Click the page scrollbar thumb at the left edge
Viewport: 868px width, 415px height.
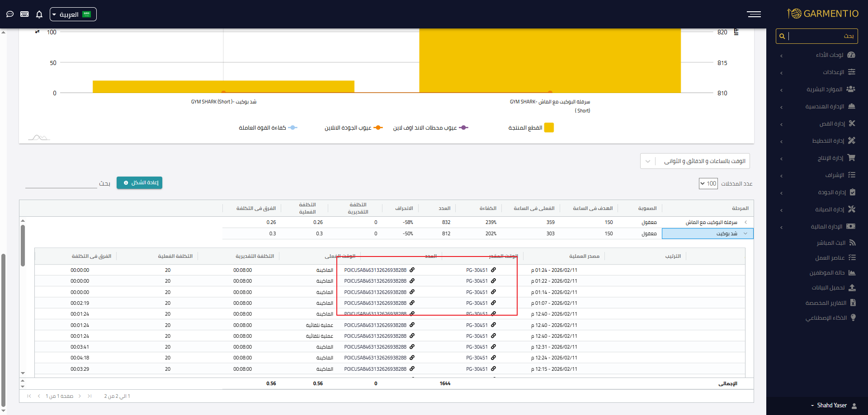coord(4,331)
